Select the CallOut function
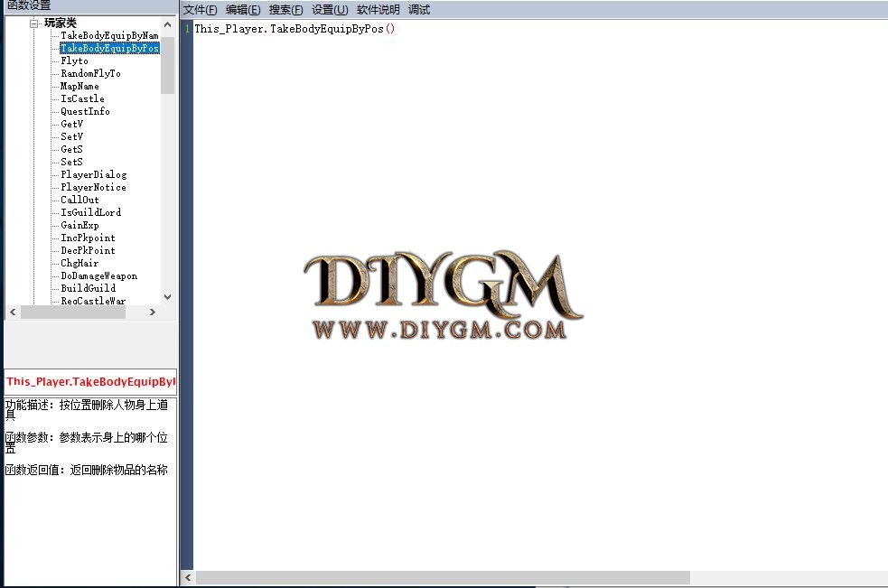Screen dimensions: 888x588 79,200
